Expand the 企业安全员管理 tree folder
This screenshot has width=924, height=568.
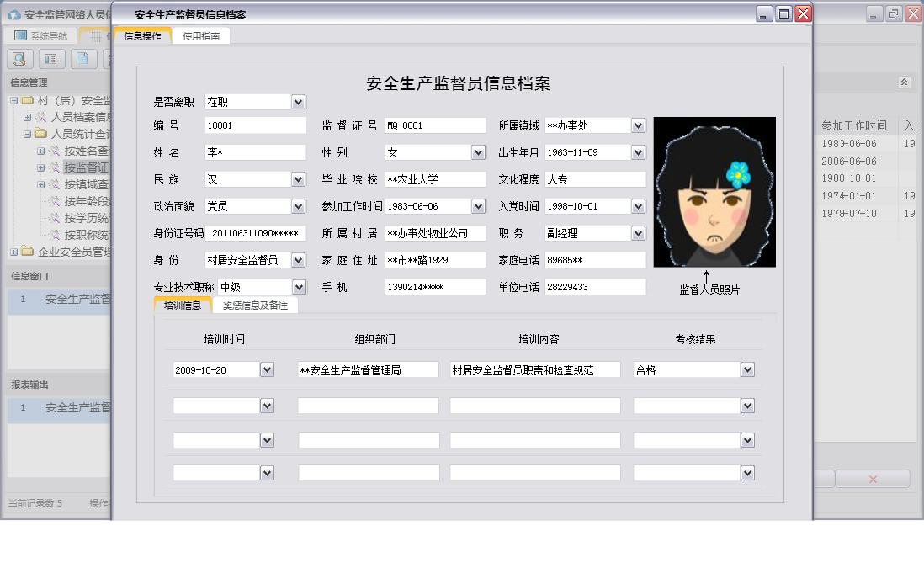click(x=14, y=250)
